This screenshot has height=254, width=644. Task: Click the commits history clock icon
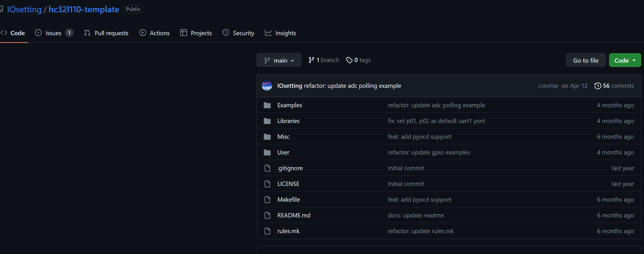(598, 86)
